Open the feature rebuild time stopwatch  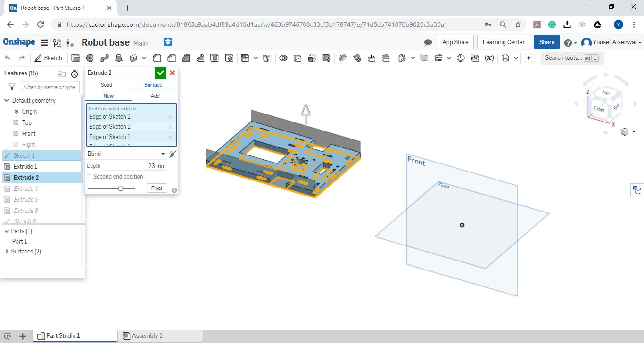(74, 74)
